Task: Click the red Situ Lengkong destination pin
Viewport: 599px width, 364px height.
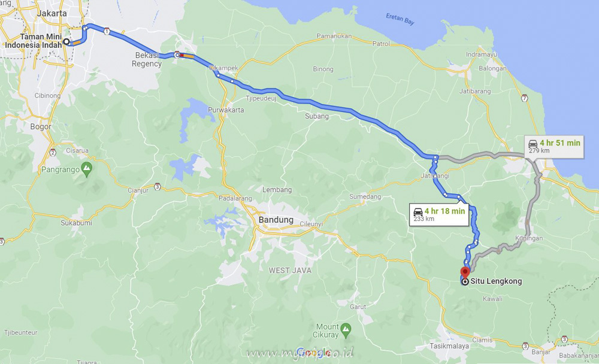Action: pos(465,273)
